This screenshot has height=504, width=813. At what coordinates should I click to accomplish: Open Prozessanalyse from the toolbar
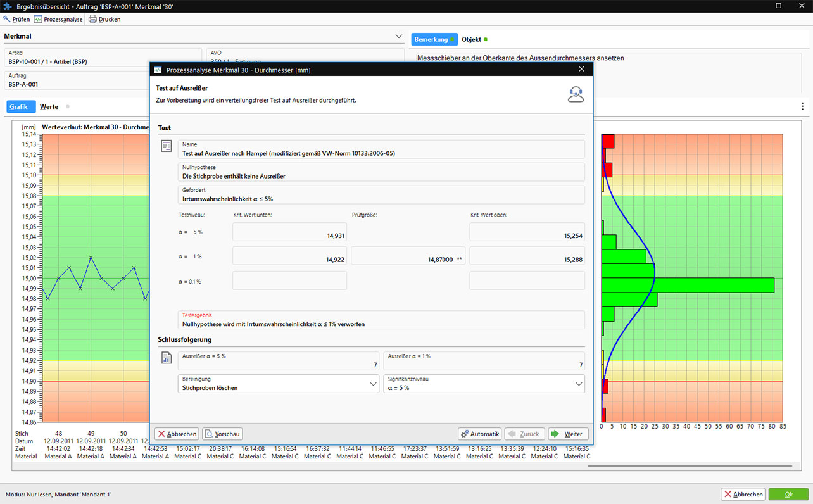pyautogui.click(x=38, y=19)
